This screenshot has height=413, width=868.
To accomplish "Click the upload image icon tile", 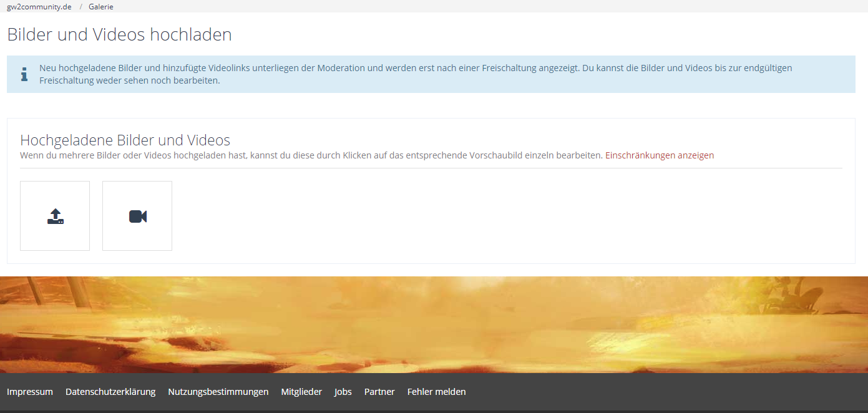I will (55, 216).
